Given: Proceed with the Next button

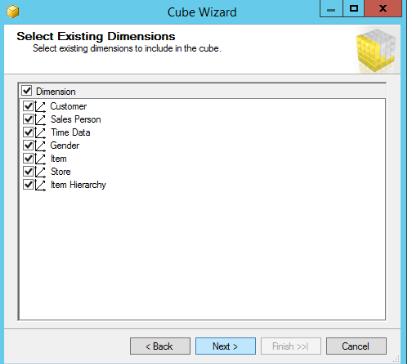Looking at the screenshot, I should [225, 346].
